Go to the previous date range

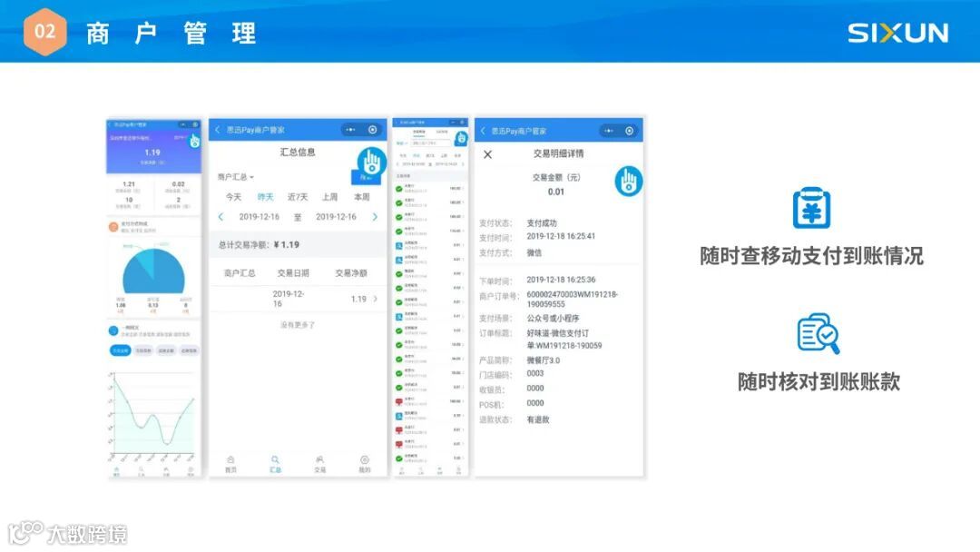(220, 217)
